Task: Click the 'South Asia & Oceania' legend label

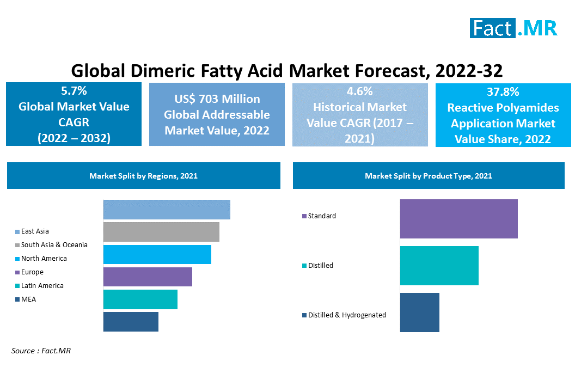Action: 54,245
